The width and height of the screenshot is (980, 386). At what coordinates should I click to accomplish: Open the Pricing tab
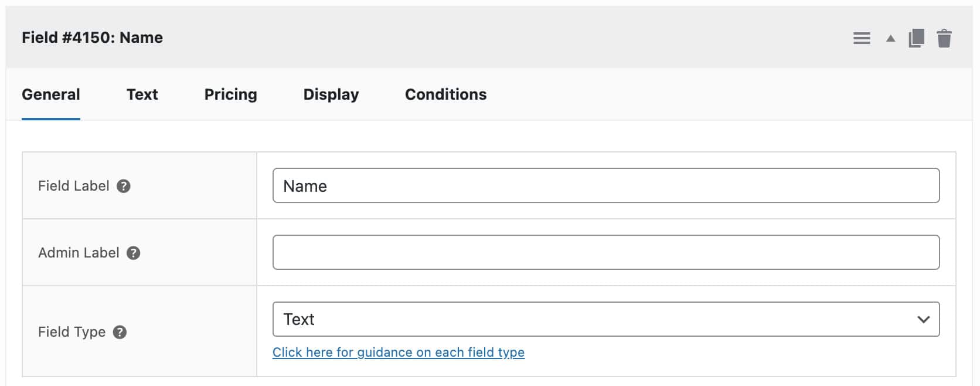(x=230, y=94)
